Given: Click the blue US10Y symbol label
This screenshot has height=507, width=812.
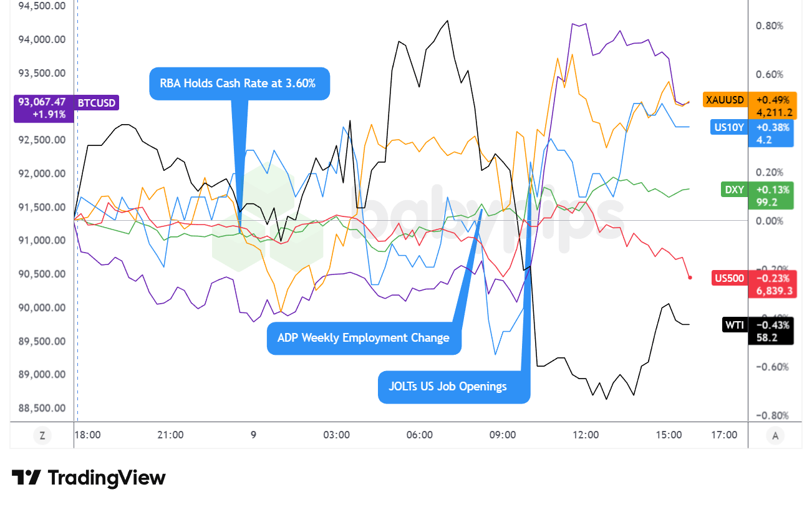Looking at the screenshot, I should [728, 127].
